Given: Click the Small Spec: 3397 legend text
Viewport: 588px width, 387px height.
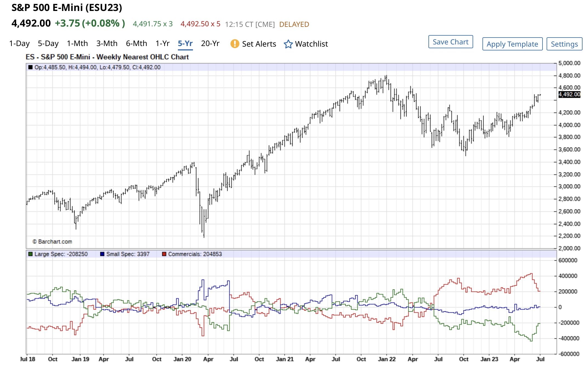Looking at the screenshot, I should click(x=128, y=254).
